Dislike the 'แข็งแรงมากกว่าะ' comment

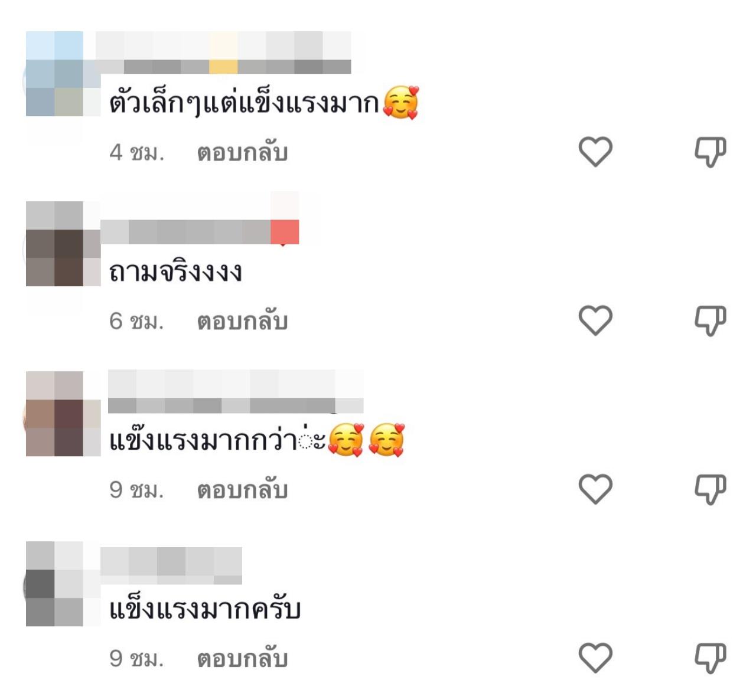click(x=709, y=489)
